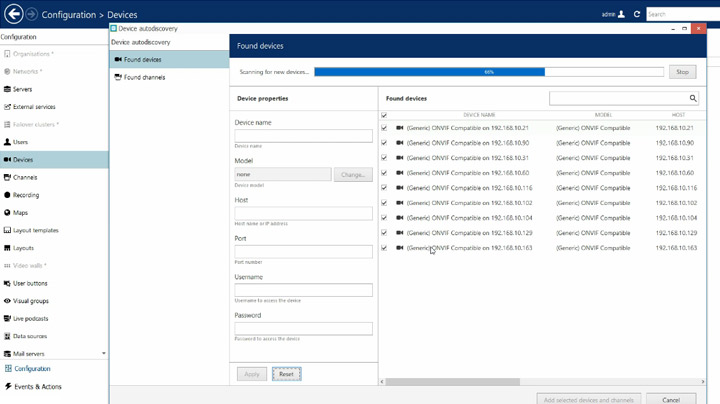Click the scanning progress bar
The image size is (720, 404).
click(x=488, y=72)
